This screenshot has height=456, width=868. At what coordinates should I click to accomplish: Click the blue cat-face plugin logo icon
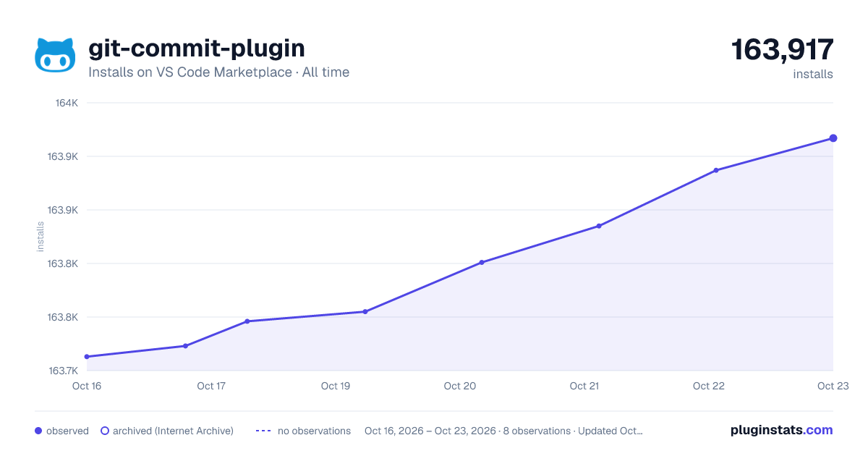coord(55,55)
